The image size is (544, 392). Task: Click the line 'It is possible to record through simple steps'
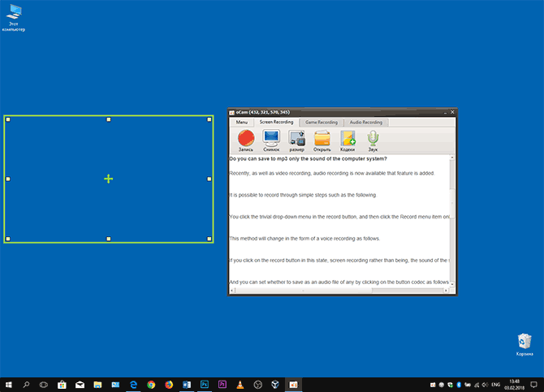point(303,195)
